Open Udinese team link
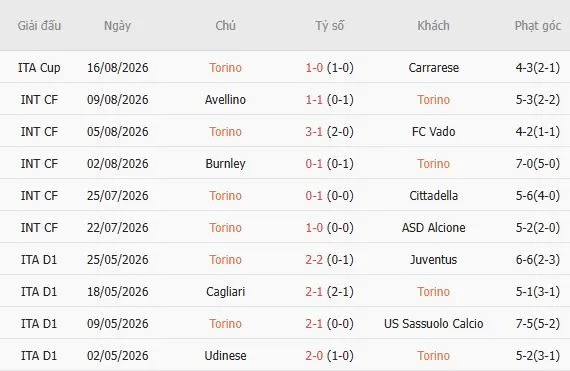The image size is (570, 371). 225,355
